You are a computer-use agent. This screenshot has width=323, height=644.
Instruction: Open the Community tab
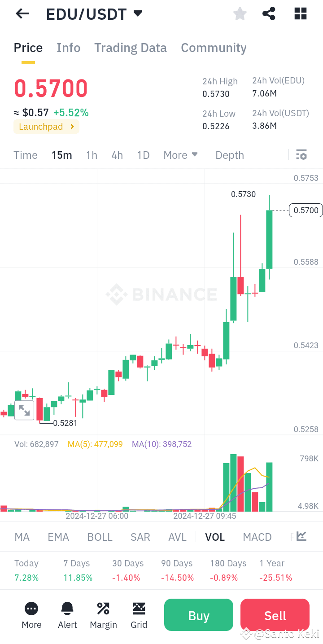coord(214,48)
